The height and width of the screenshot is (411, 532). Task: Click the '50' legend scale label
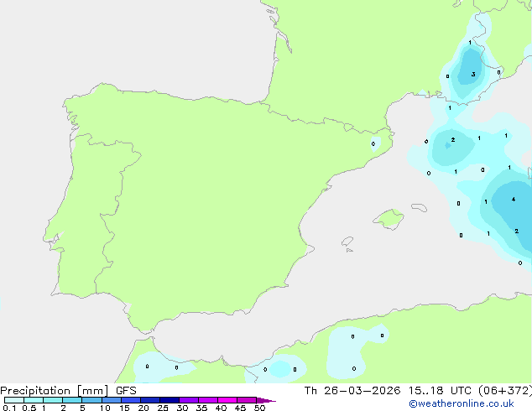[259, 408]
